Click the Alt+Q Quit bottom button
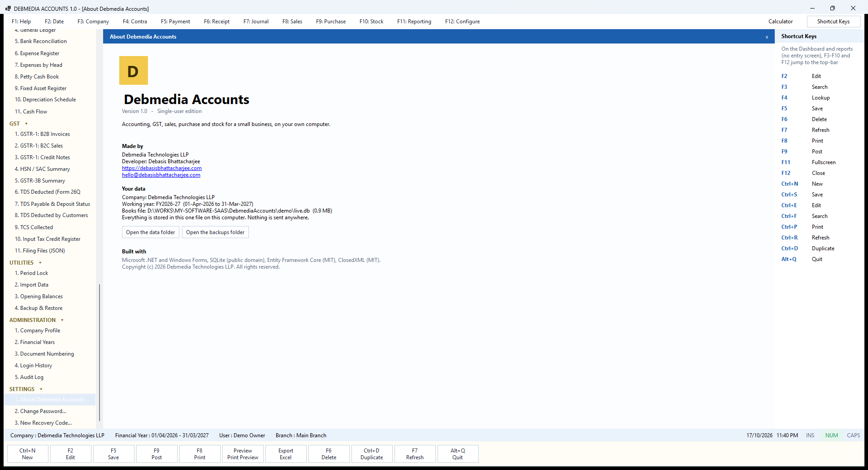868x470 pixels. [x=458, y=454]
